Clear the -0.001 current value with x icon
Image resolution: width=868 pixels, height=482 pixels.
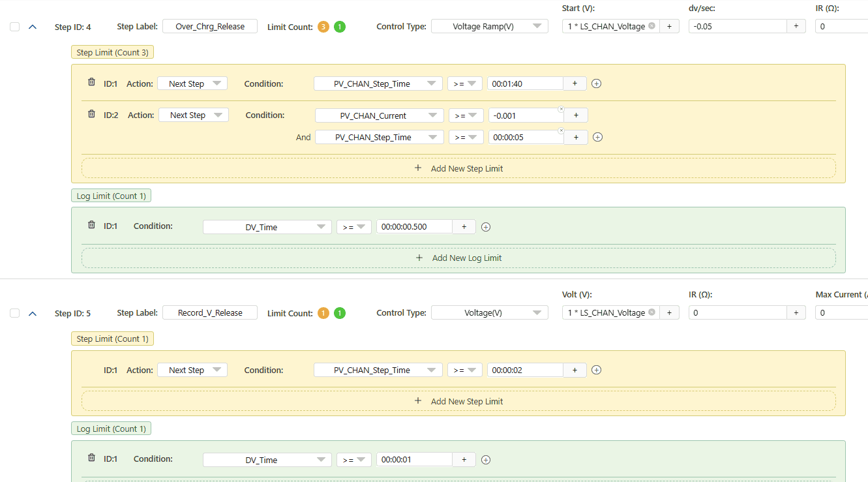coord(561,109)
